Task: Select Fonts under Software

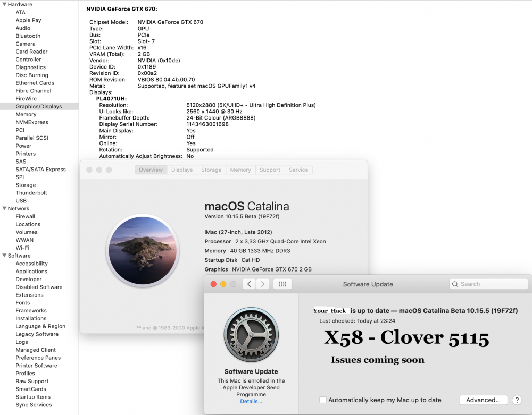Action: 23,302
